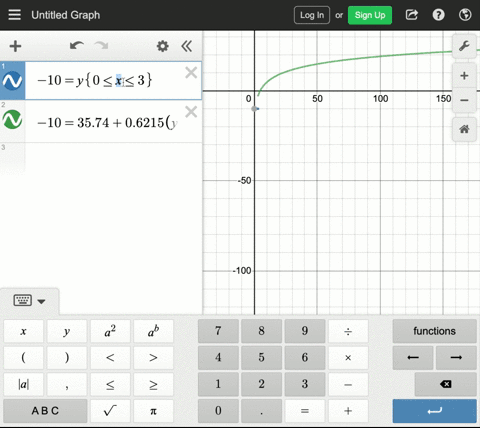The height and width of the screenshot is (428, 480).
Task: Tap the absolute value key
Action: click(x=23, y=384)
